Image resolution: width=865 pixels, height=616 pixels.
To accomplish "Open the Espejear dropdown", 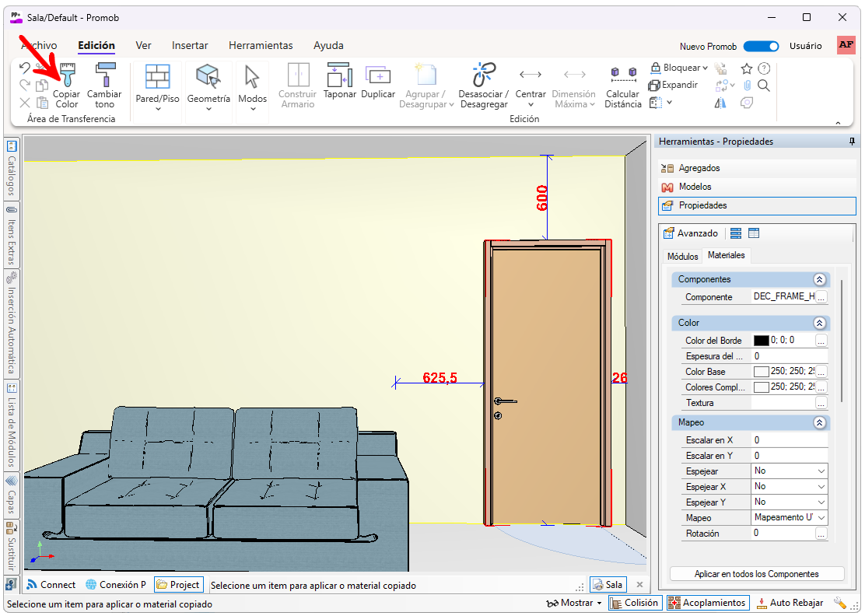I will click(x=790, y=471).
